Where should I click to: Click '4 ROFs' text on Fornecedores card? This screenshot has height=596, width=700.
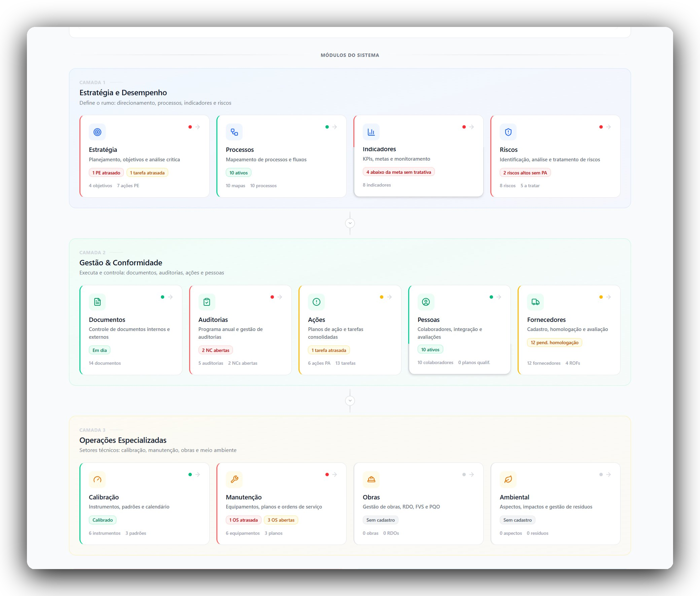point(573,363)
